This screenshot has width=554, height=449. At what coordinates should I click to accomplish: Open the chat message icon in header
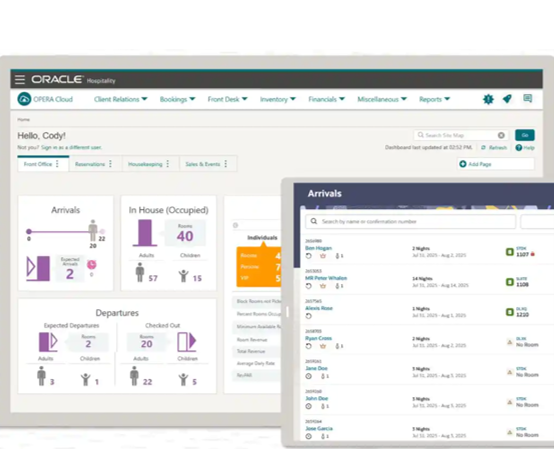tap(528, 98)
